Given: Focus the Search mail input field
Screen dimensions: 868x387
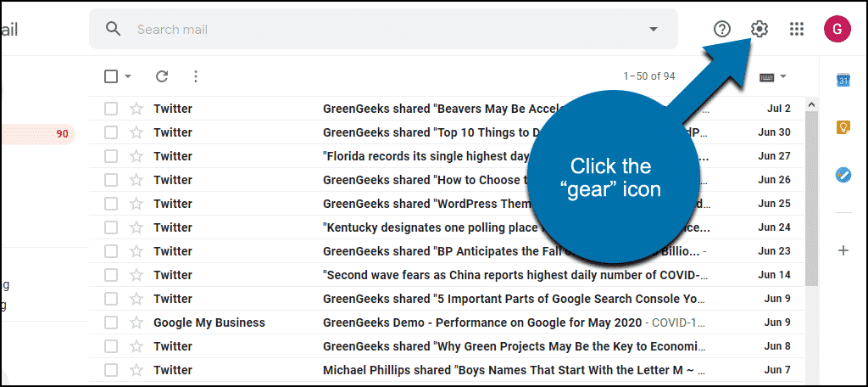Looking at the screenshot, I should (387, 30).
